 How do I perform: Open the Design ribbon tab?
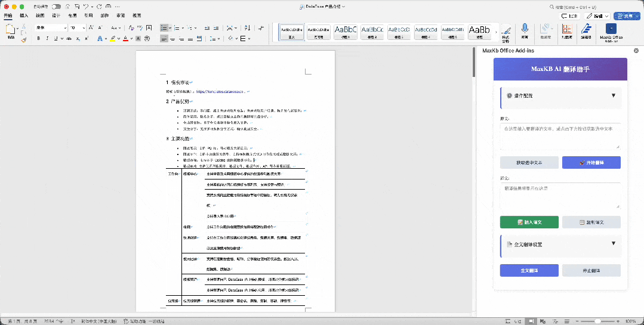pos(56,16)
